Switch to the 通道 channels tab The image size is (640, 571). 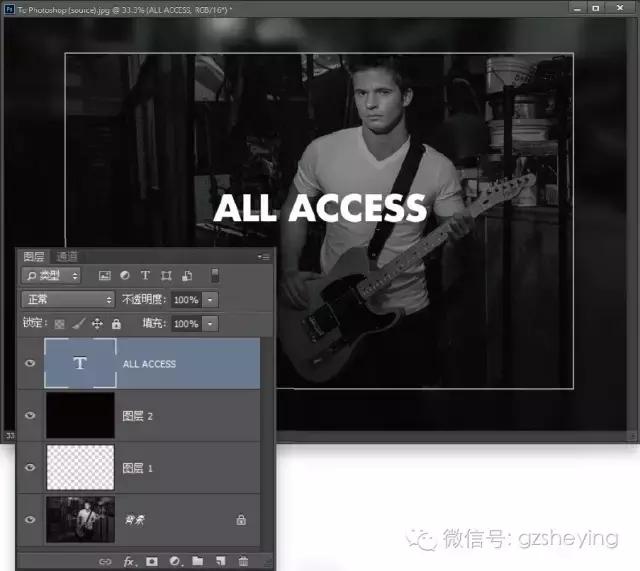pyautogui.click(x=67, y=257)
